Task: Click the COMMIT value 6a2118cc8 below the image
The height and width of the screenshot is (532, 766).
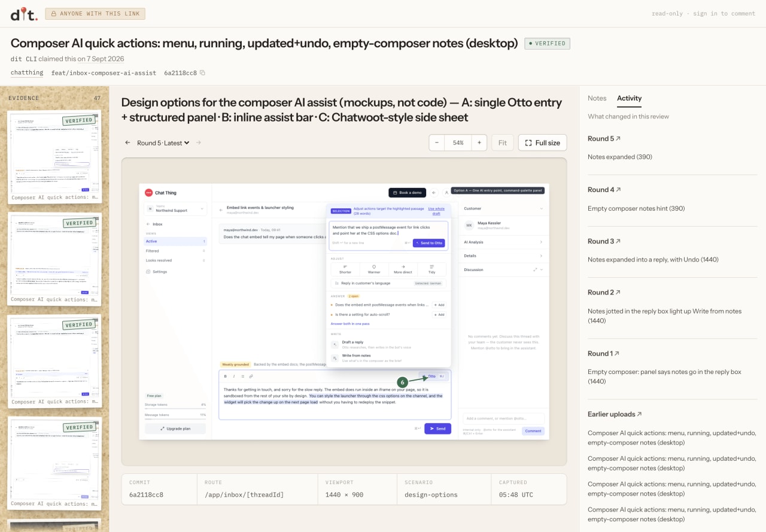Action: coord(146,495)
